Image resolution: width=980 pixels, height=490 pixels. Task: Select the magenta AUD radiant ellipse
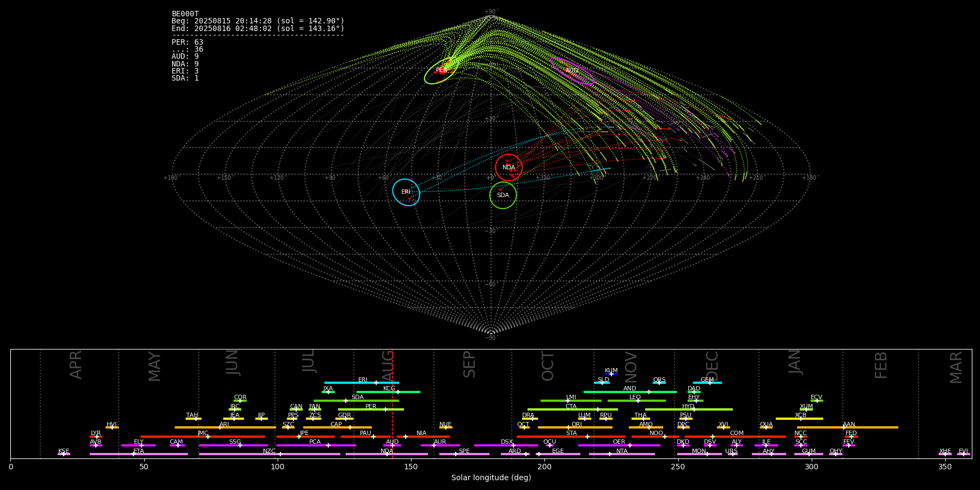pos(572,71)
